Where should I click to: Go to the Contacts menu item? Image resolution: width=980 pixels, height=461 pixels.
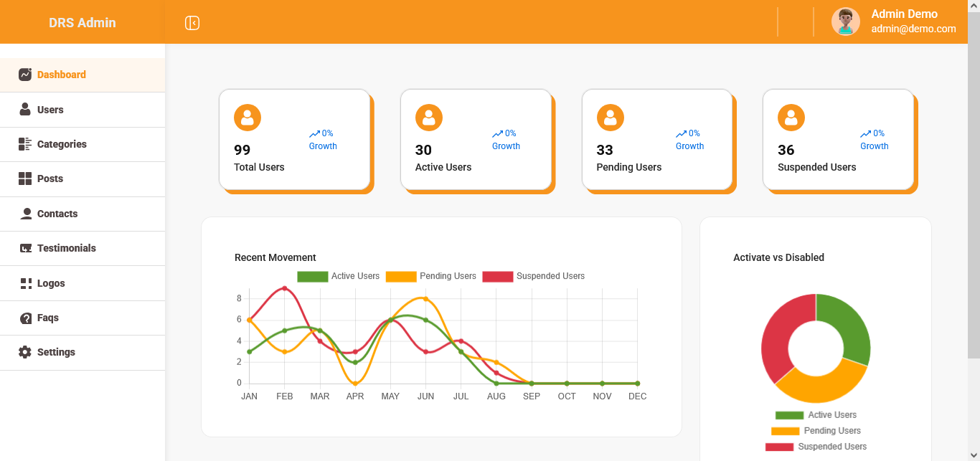click(57, 214)
